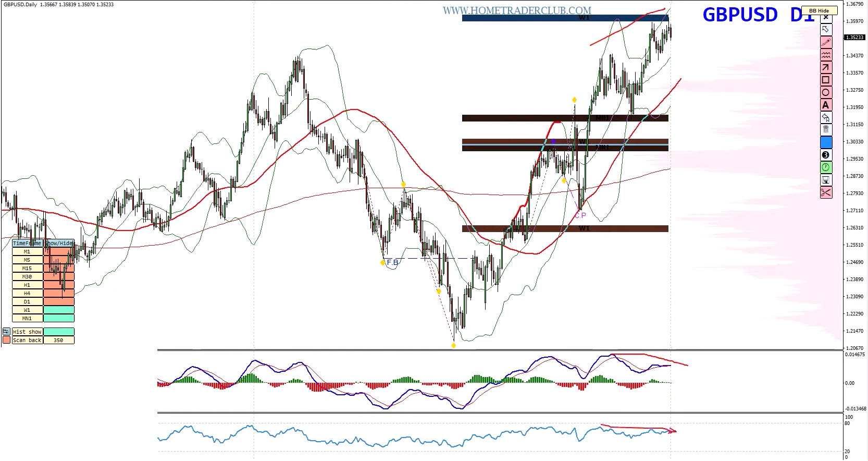
Task: Choose the rectangle shape tool
Action: point(826,80)
